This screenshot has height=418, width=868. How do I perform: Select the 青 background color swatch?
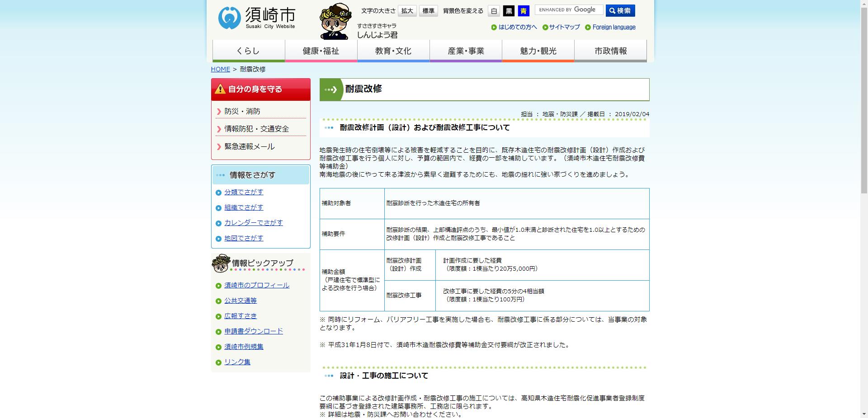coord(523,11)
